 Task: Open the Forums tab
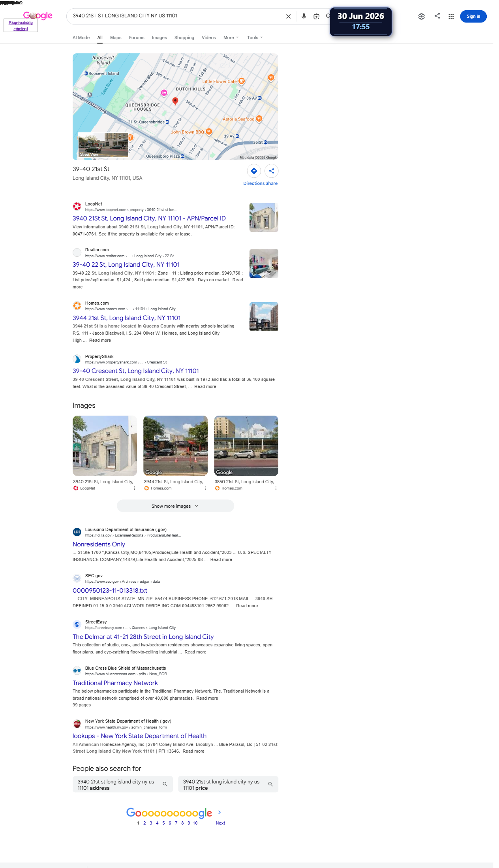pos(137,38)
